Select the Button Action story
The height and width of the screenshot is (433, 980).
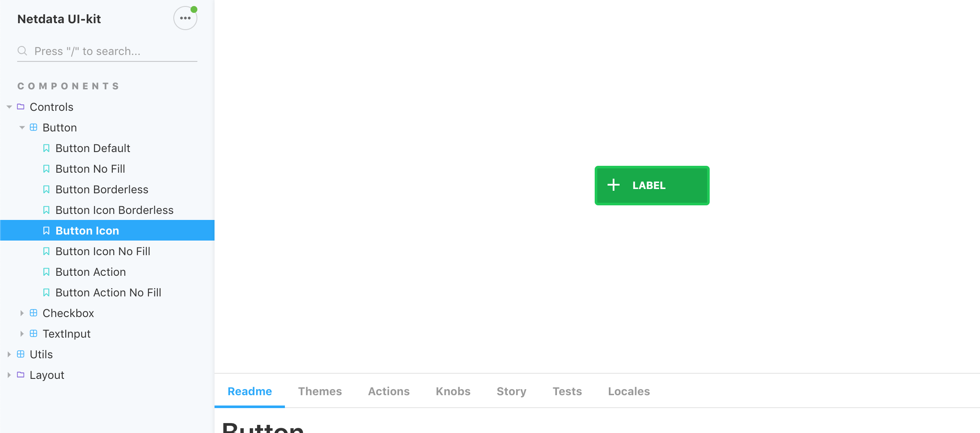(x=91, y=271)
